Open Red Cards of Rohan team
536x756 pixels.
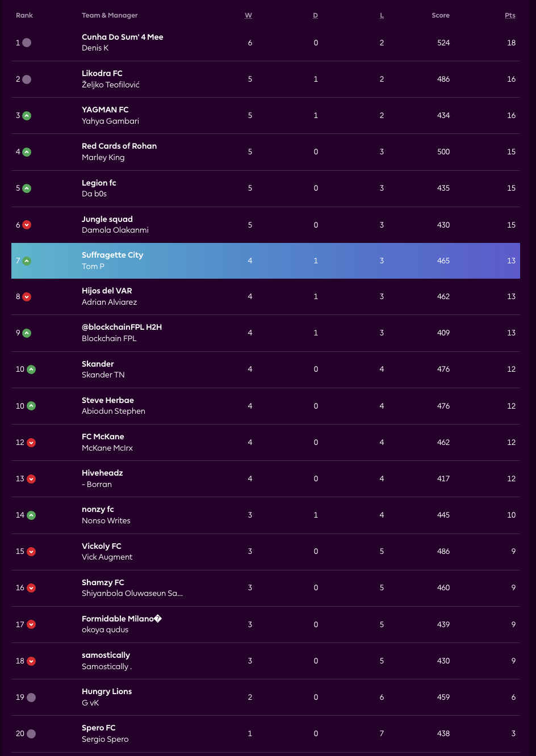coord(119,146)
